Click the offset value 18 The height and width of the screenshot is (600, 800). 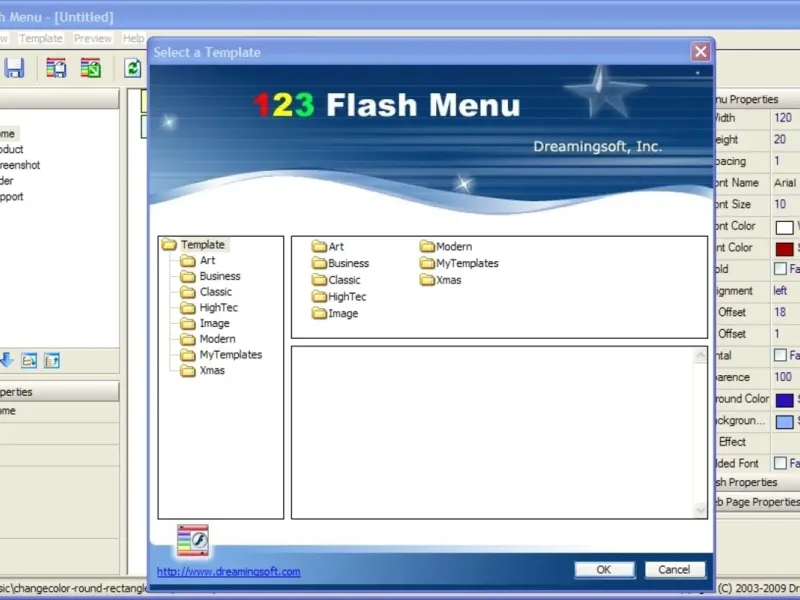(x=780, y=312)
